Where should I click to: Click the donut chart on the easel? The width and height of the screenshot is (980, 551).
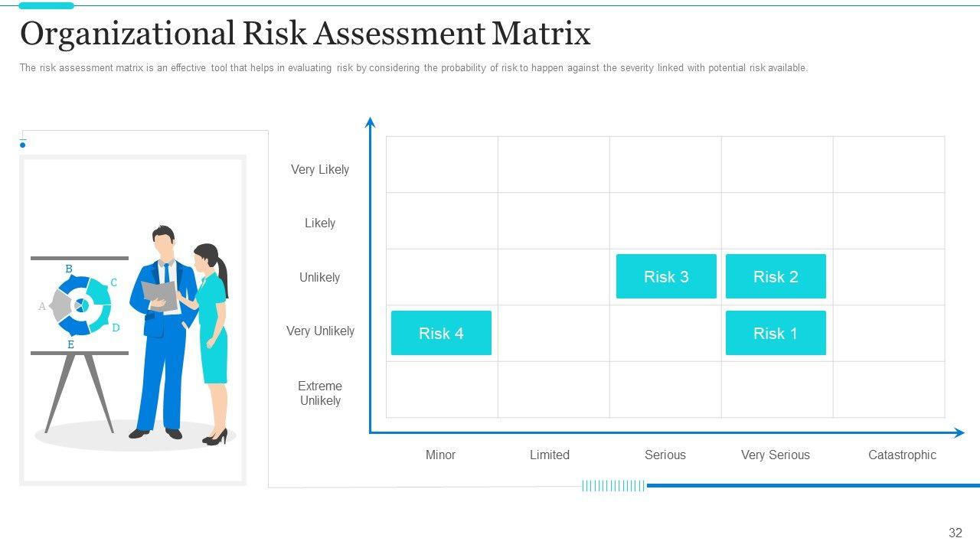80,305
